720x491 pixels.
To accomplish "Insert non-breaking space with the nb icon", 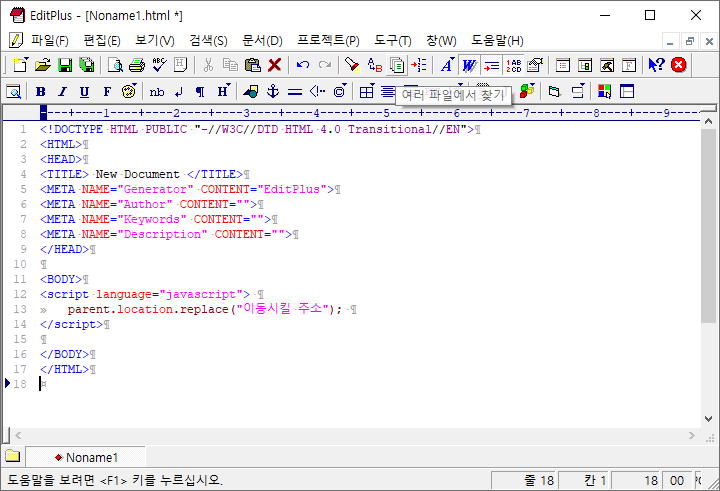I will pos(157,92).
